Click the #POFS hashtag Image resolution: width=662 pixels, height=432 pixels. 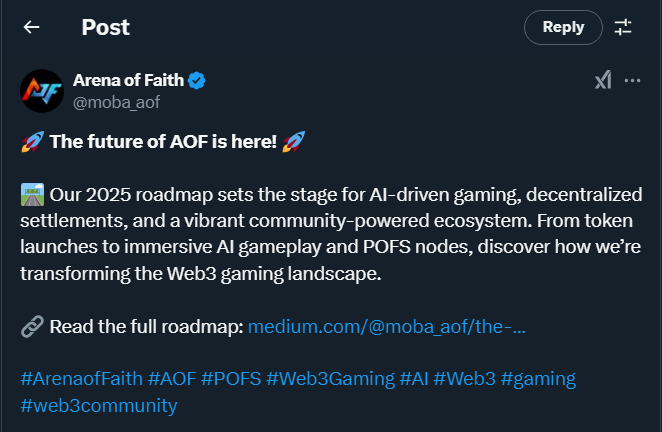(229, 379)
